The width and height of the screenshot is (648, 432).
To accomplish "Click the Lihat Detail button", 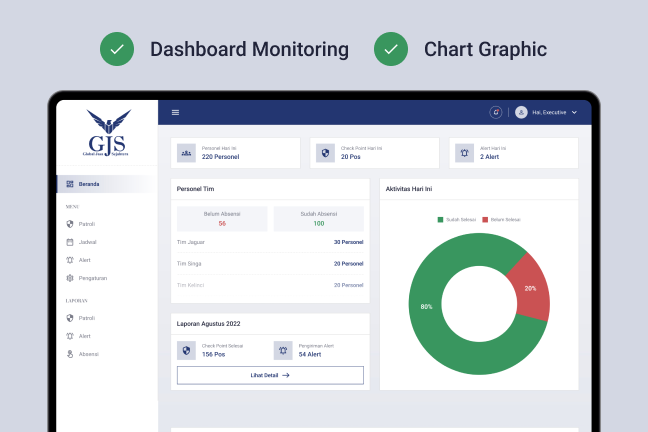I will coord(270,375).
